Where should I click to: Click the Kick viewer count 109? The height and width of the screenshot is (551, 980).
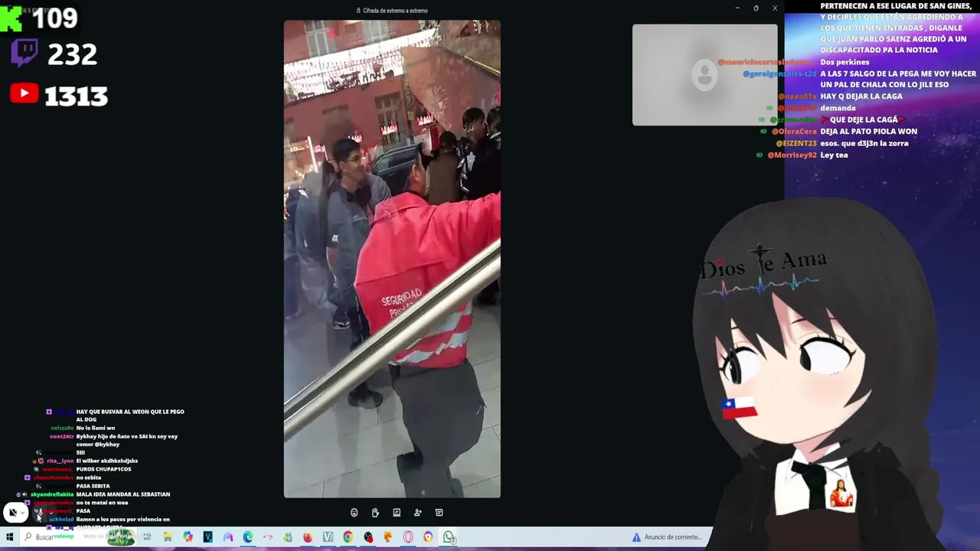(x=54, y=18)
